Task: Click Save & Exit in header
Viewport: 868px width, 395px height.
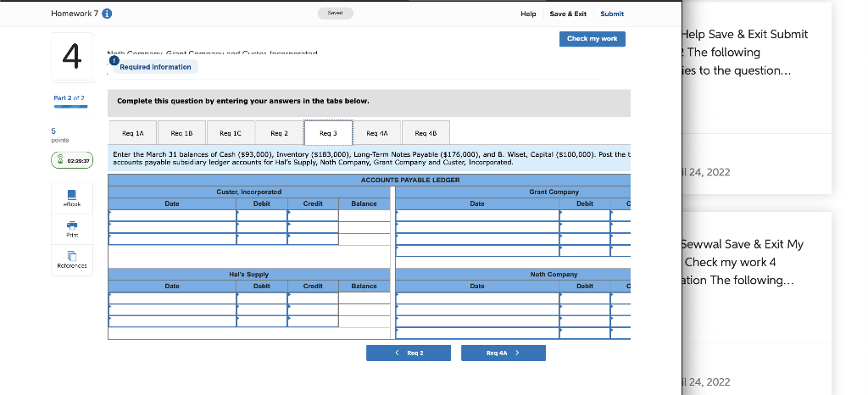Action: pos(568,14)
